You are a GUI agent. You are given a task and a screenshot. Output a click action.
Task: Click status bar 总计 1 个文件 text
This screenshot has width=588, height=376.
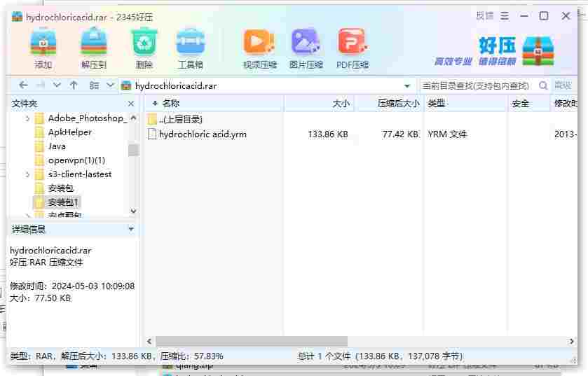click(324, 356)
